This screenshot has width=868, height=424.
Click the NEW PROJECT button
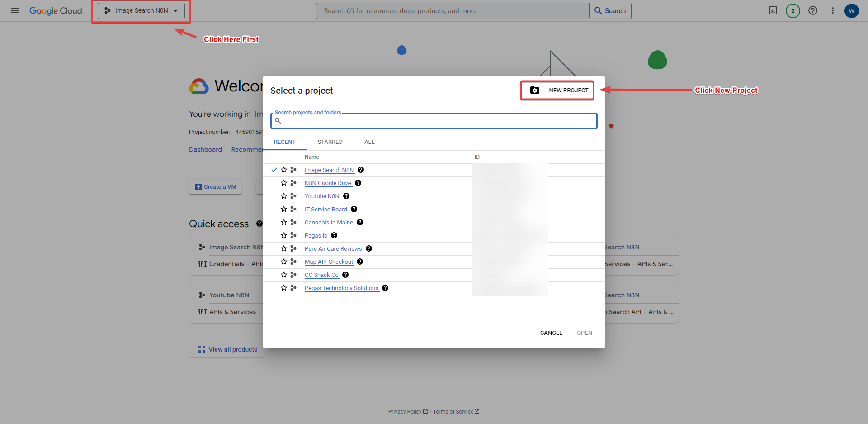[x=557, y=90]
